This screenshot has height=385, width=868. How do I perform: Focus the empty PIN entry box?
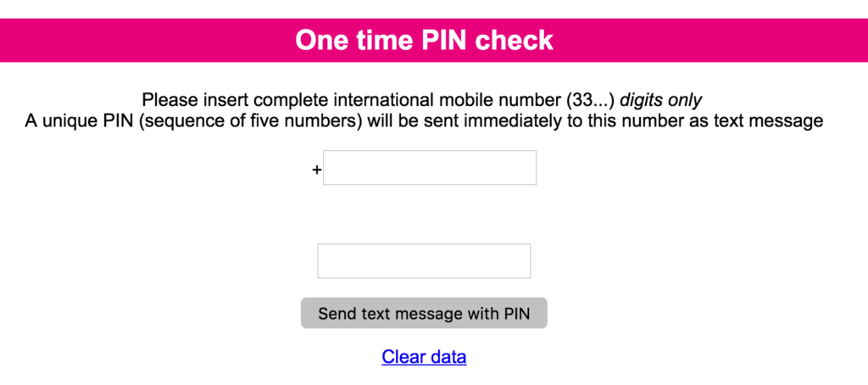point(424,261)
